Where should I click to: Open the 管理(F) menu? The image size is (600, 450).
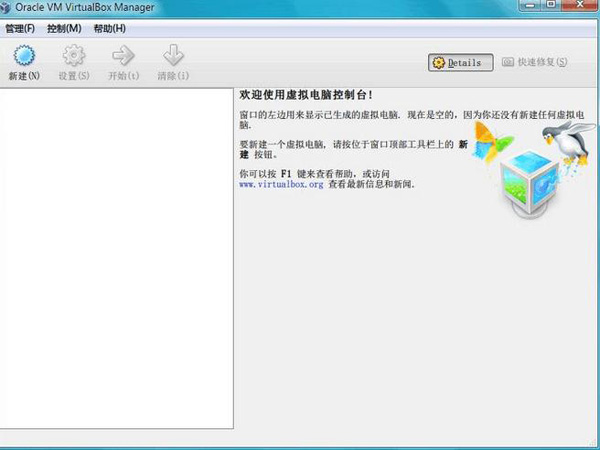point(20,28)
